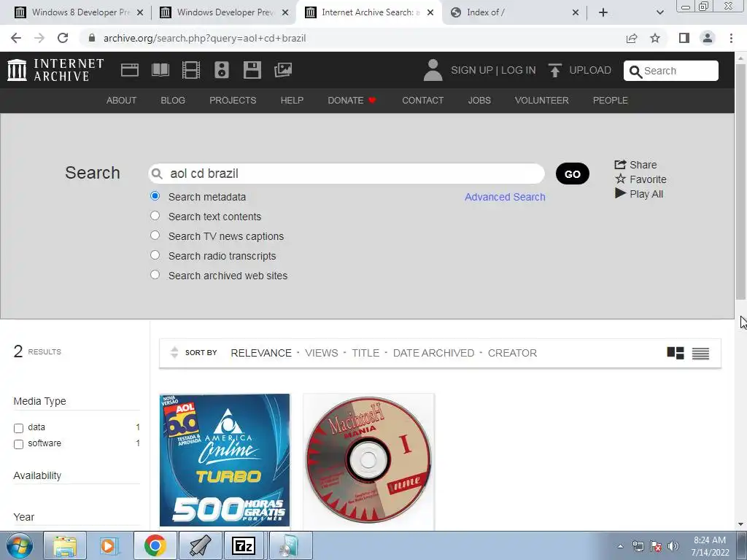Screen dimensions: 747x560
Task: Click the Play All link
Action: pyautogui.click(x=639, y=194)
